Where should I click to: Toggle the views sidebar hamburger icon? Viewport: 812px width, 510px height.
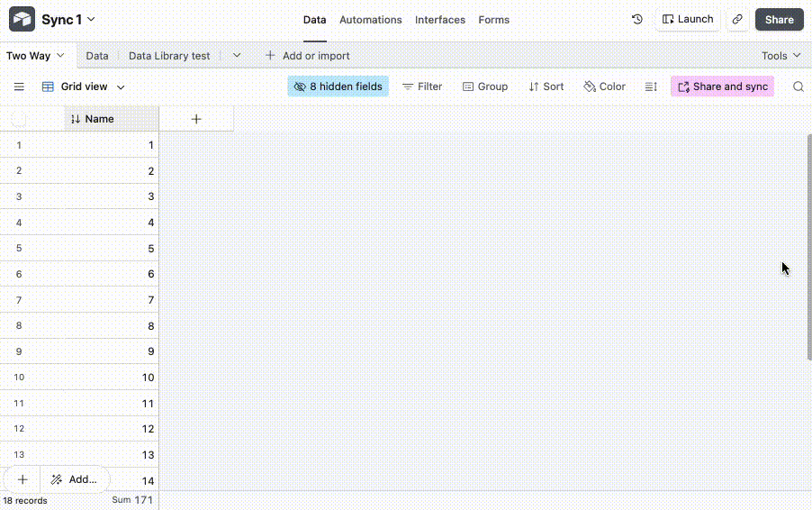(x=19, y=87)
